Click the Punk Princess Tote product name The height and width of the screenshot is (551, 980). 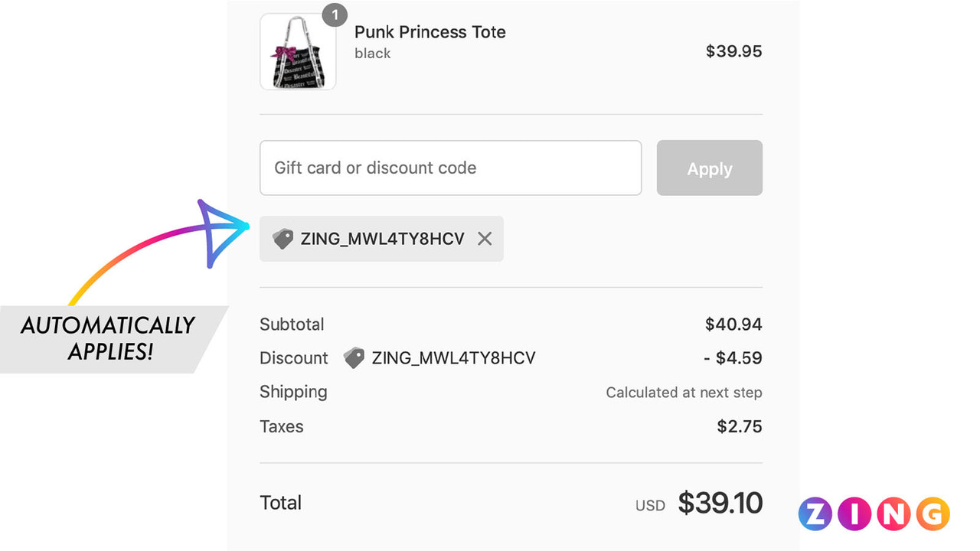pos(430,32)
